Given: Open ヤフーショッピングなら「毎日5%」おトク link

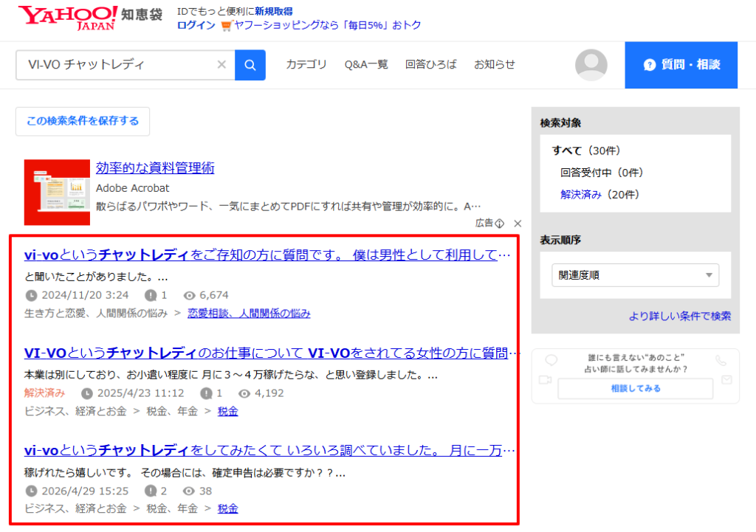Looking at the screenshot, I should (x=327, y=26).
